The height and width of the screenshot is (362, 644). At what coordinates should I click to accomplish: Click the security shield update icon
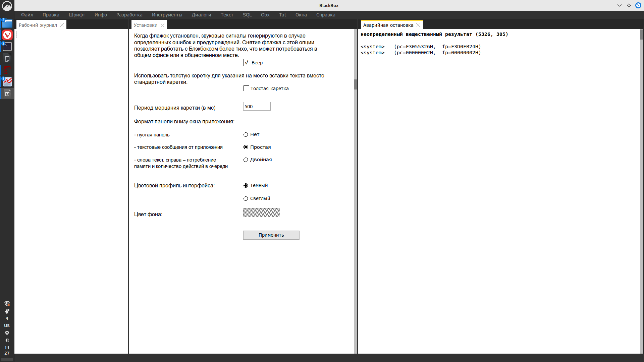click(x=7, y=303)
